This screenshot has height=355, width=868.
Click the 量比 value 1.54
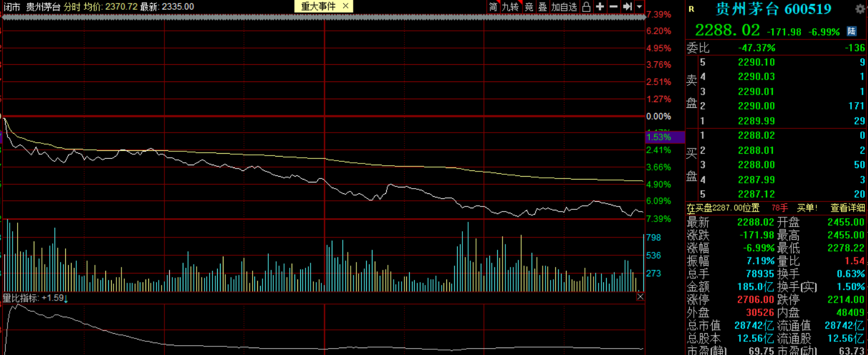854,261
